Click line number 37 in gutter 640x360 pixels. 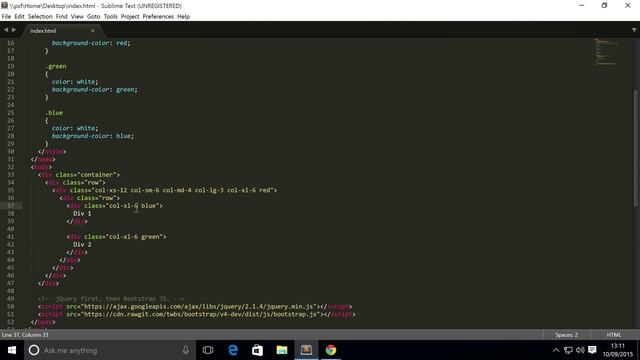coord(11,206)
